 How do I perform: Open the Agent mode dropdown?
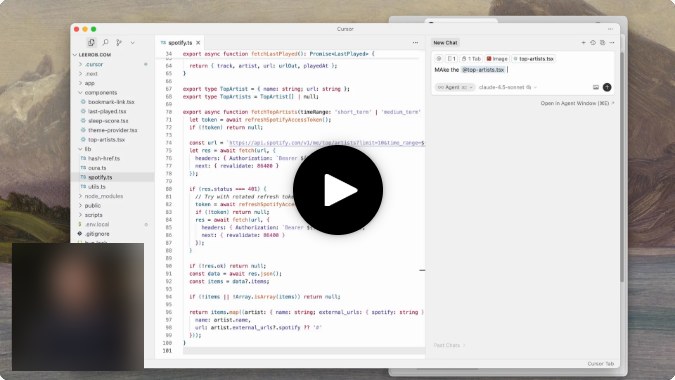(455, 87)
